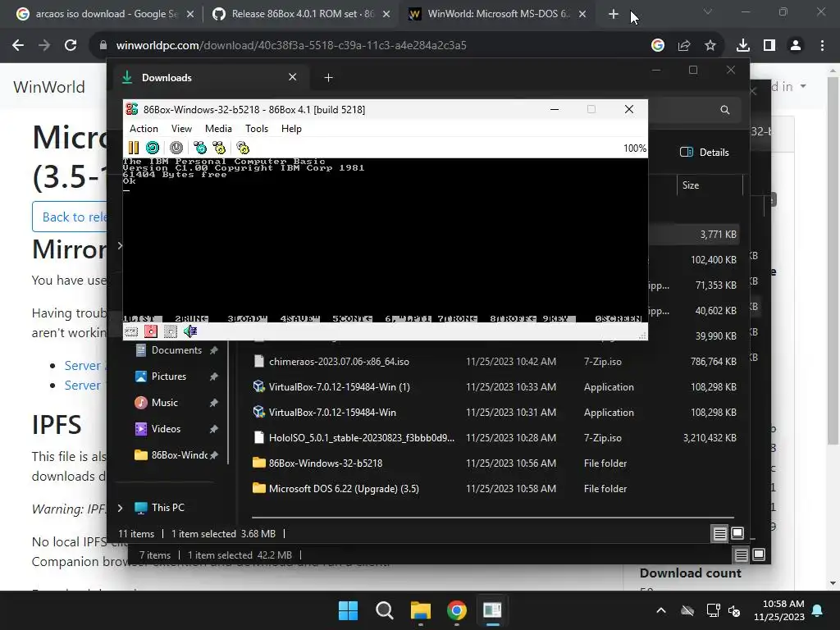Open the Media menu in 86Box
The image size is (840, 630).
[218, 129]
